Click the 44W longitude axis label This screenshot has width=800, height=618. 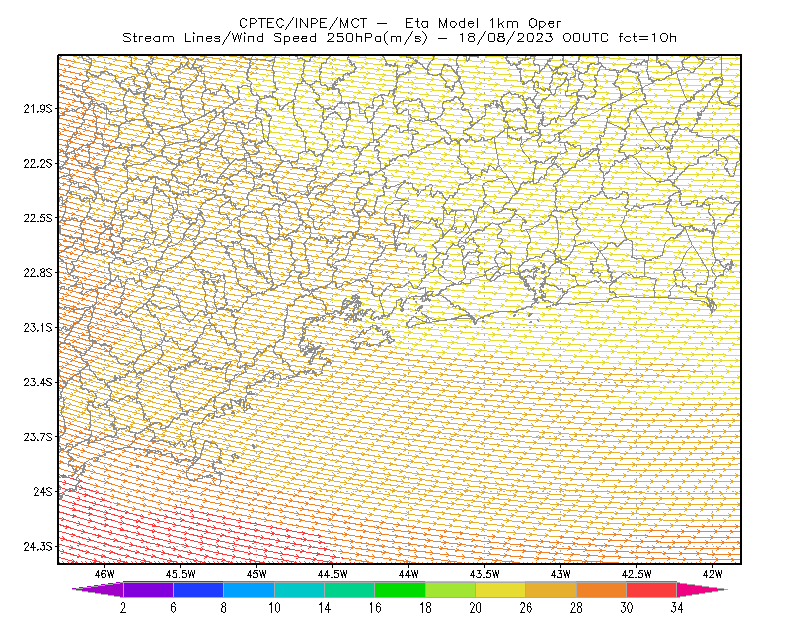point(409,574)
